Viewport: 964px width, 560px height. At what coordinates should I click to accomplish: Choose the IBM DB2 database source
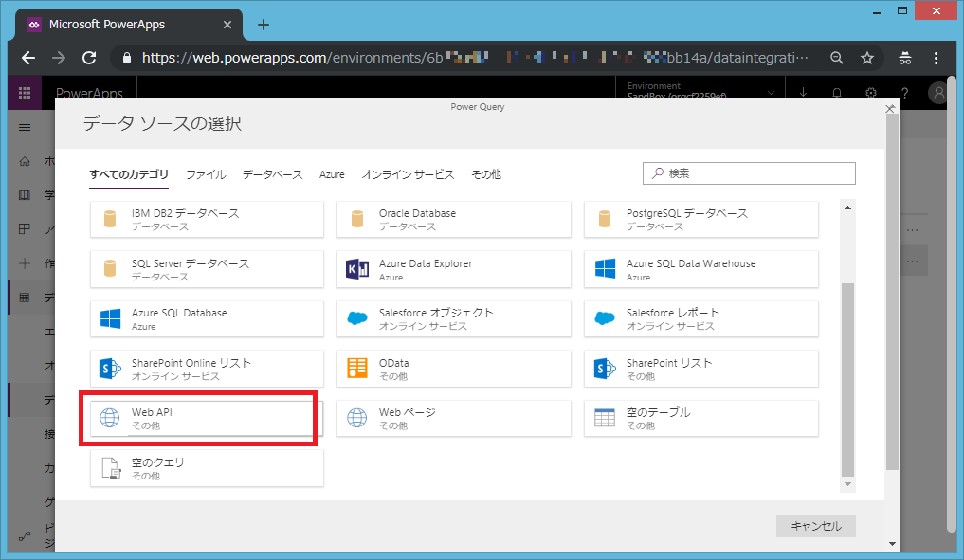tap(207, 220)
